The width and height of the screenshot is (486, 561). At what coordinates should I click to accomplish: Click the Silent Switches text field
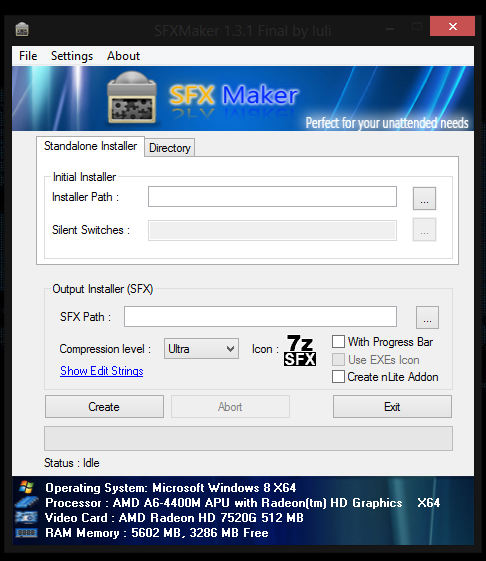click(272, 230)
